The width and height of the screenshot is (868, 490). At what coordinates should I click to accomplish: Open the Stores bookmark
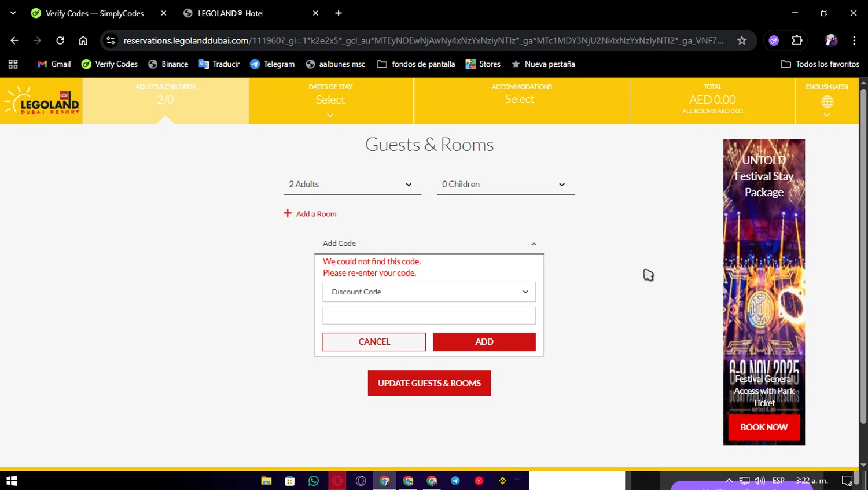click(483, 64)
